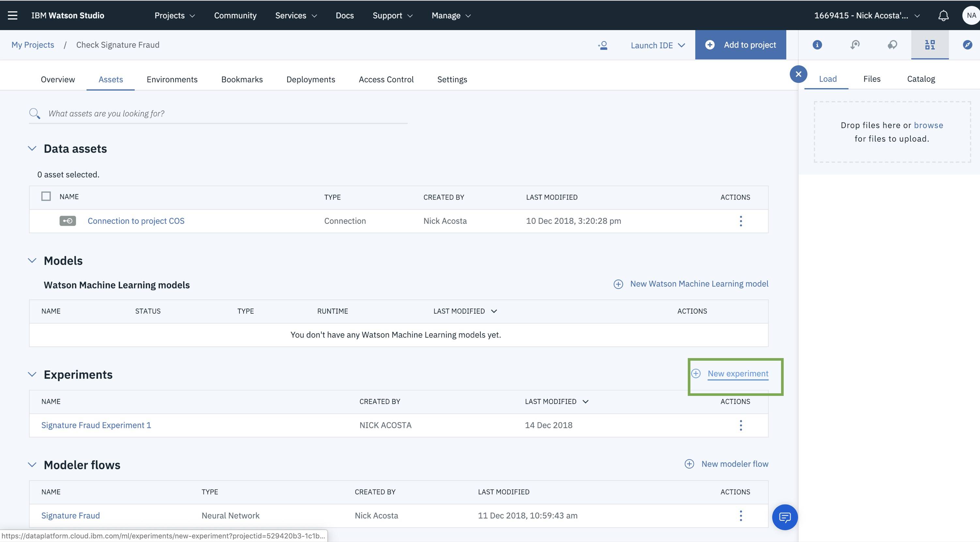Click the New experiment link
This screenshot has height=542, width=980.
click(x=738, y=373)
